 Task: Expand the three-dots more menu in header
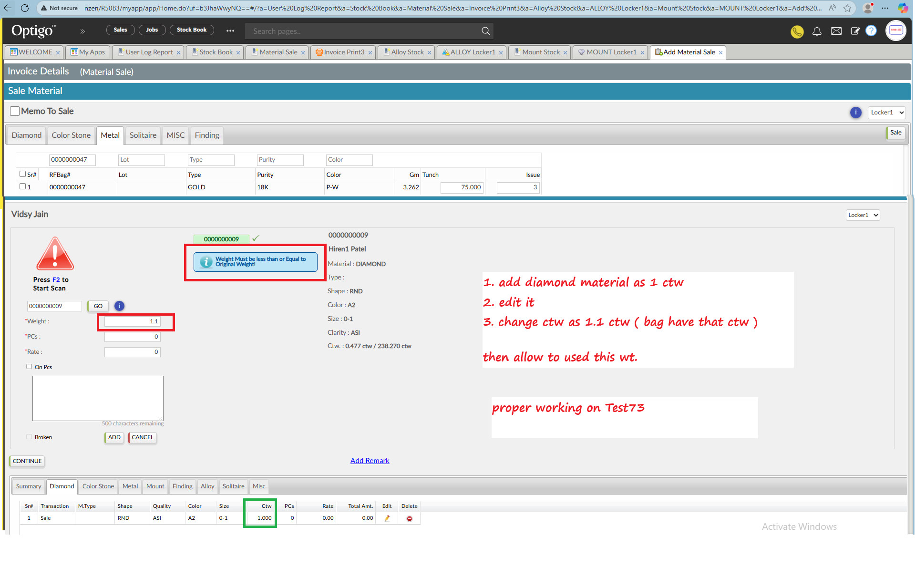click(x=230, y=31)
